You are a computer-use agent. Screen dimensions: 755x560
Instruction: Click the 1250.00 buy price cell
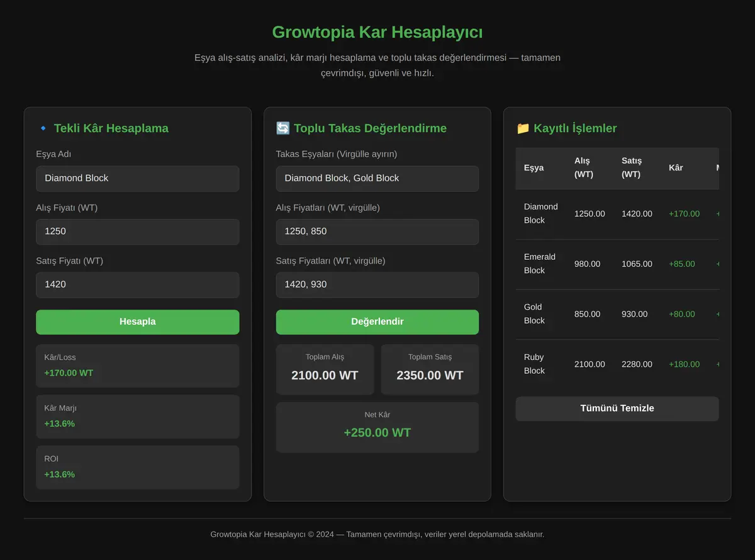click(x=590, y=214)
